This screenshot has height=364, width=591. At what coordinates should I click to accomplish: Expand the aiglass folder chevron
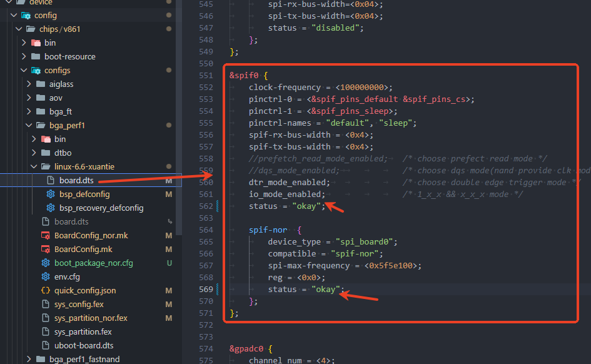tap(29, 84)
